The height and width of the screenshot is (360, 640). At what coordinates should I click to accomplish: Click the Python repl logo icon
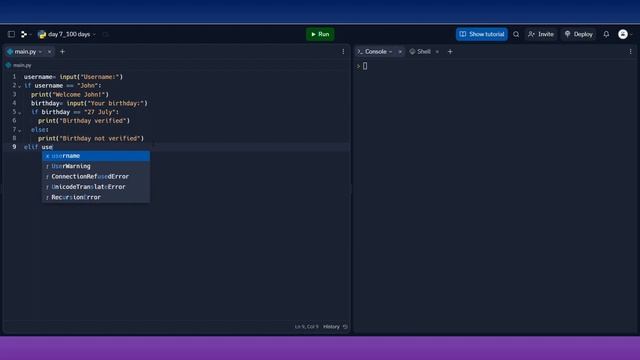pyautogui.click(x=42, y=34)
